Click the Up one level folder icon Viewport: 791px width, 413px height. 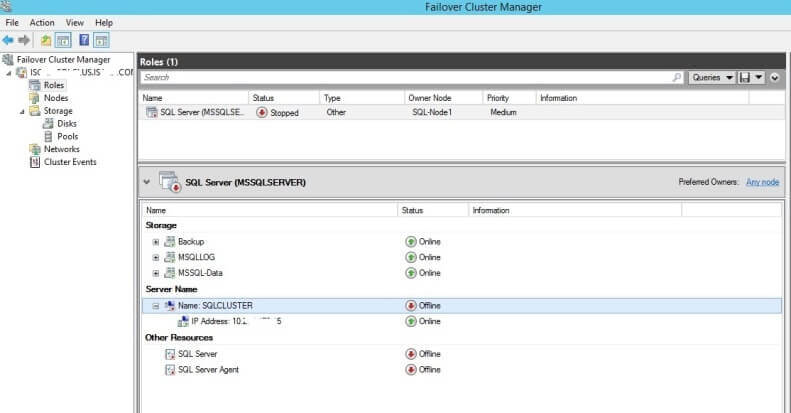tap(46, 40)
